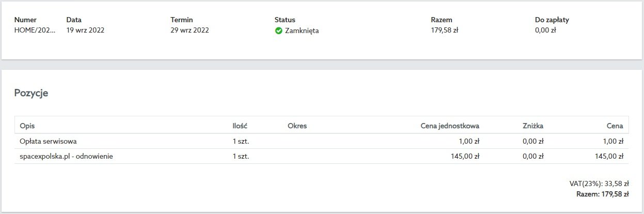The height and width of the screenshot is (214, 644).
Task: Select the truncated invoice number HOME/202…
Action: click(35, 30)
